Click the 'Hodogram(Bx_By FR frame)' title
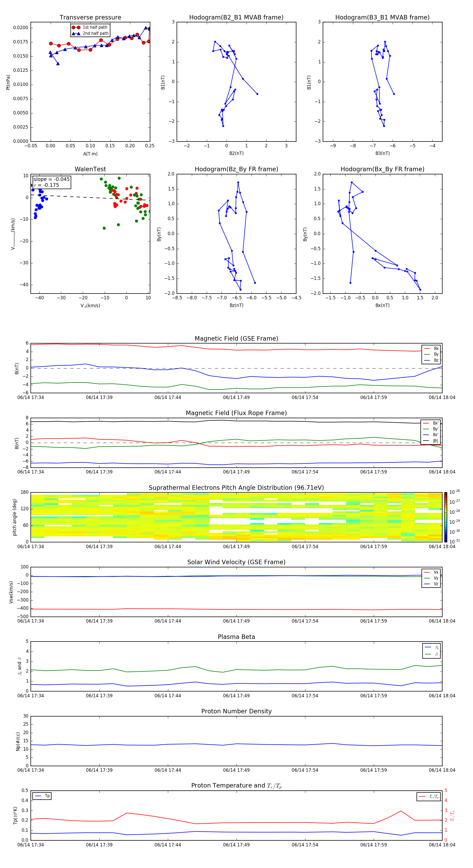 coord(382,169)
